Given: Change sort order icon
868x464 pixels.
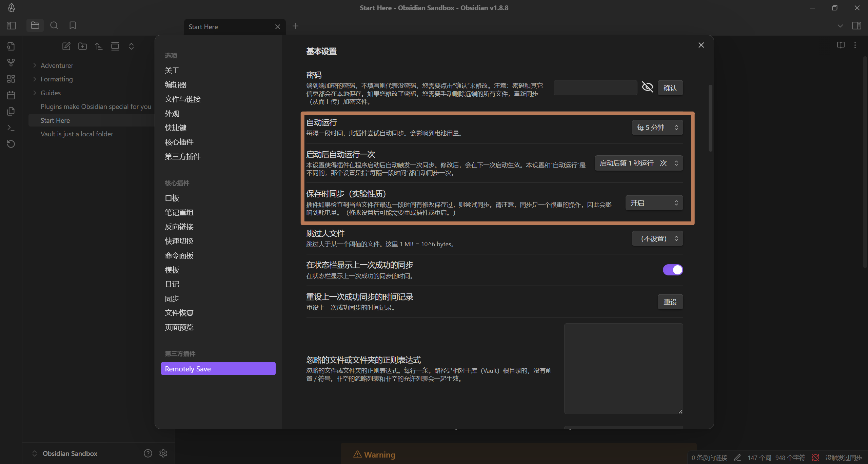Looking at the screenshot, I should [99, 46].
